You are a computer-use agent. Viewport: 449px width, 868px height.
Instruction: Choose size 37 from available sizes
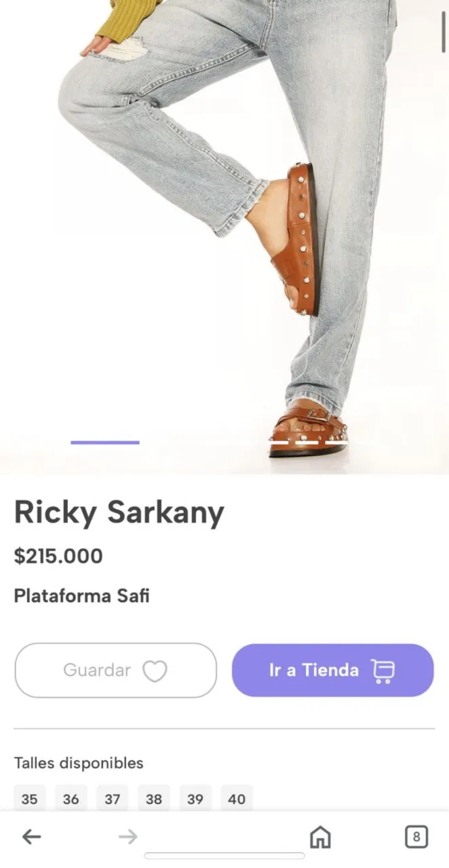(x=112, y=799)
